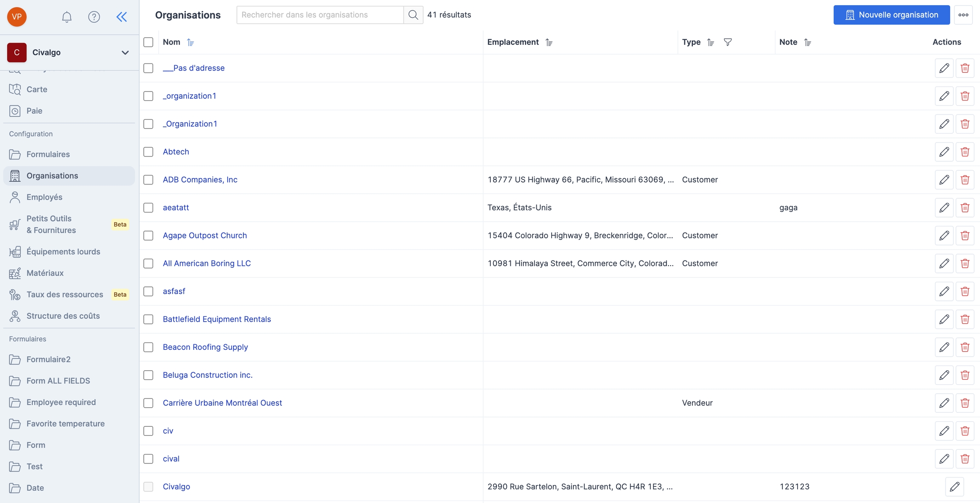The image size is (980, 503).
Task: Go to Employés in the sidebar
Action: click(44, 197)
